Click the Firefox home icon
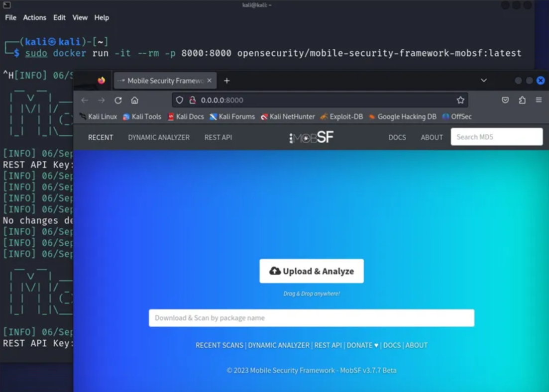The height and width of the screenshot is (392, 549). pos(134,100)
